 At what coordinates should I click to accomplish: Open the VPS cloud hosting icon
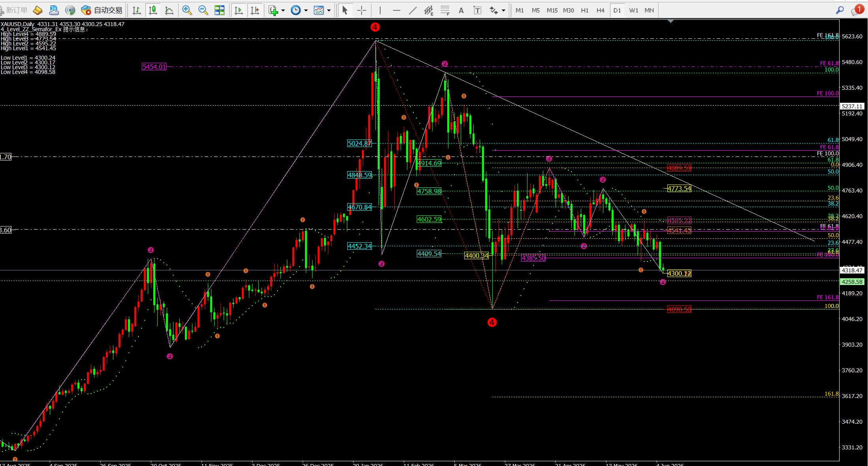[x=54, y=10]
